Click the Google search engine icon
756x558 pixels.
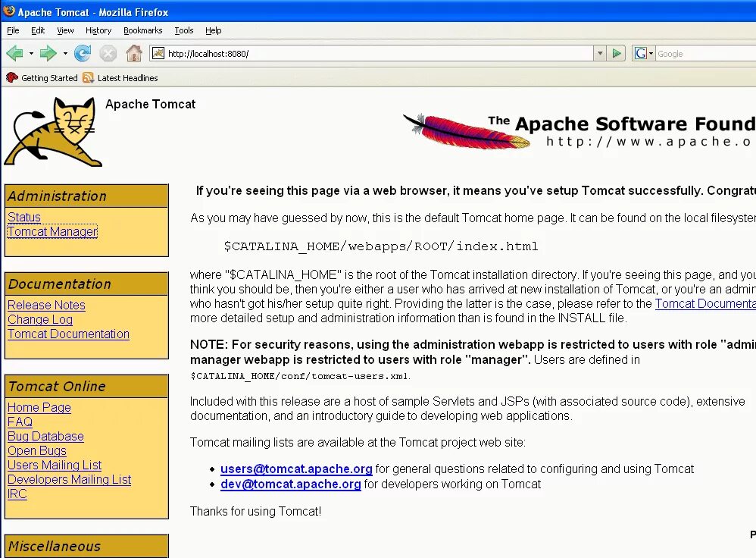pos(640,53)
